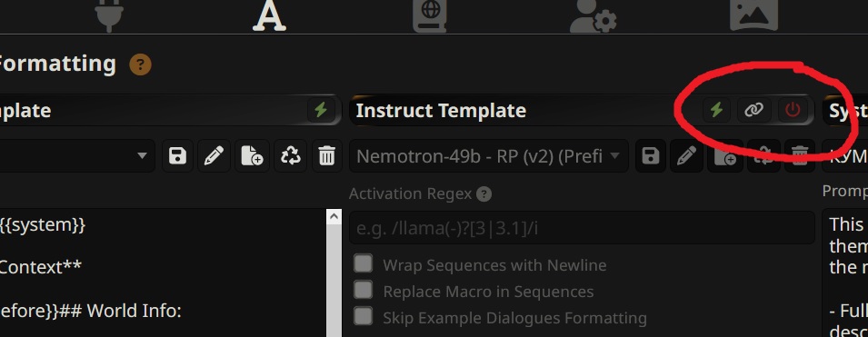Delete the context template with trash icon
Screen dimensions: 868x337
(x=326, y=156)
